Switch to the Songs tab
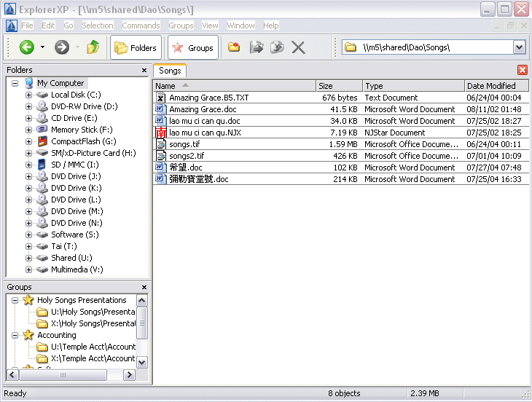 click(x=170, y=71)
